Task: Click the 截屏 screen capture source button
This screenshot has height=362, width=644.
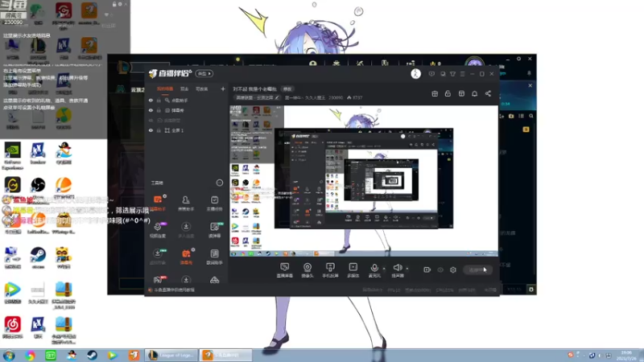Action: pyautogui.click(x=285, y=270)
